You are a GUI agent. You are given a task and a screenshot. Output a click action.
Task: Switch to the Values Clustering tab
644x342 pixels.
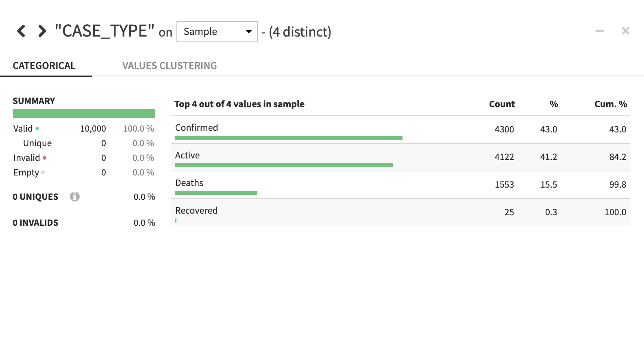[x=170, y=66]
